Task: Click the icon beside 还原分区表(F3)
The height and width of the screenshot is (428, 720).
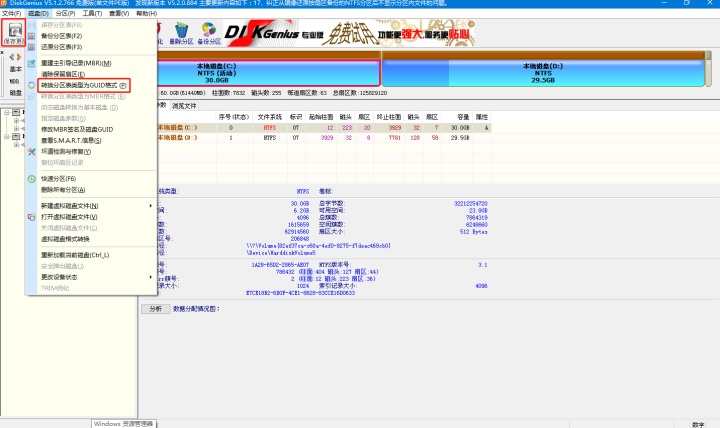Action: tap(31, 47)
